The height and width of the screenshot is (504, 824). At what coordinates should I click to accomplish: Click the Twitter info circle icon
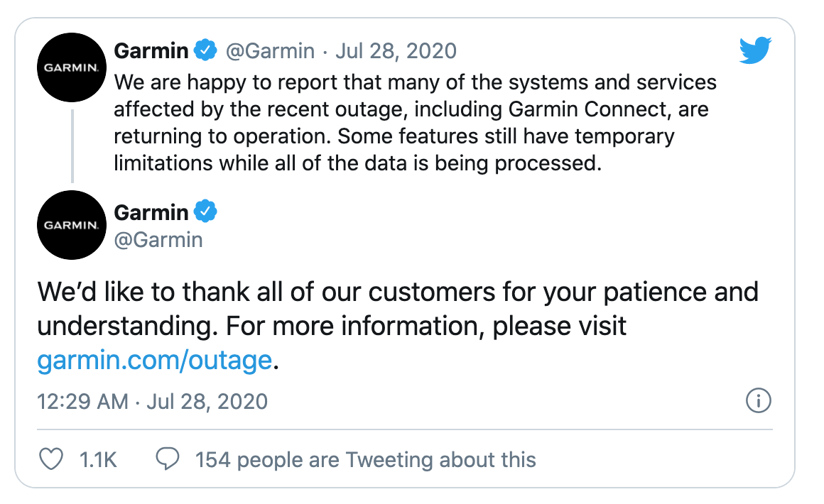click(759, 401)
